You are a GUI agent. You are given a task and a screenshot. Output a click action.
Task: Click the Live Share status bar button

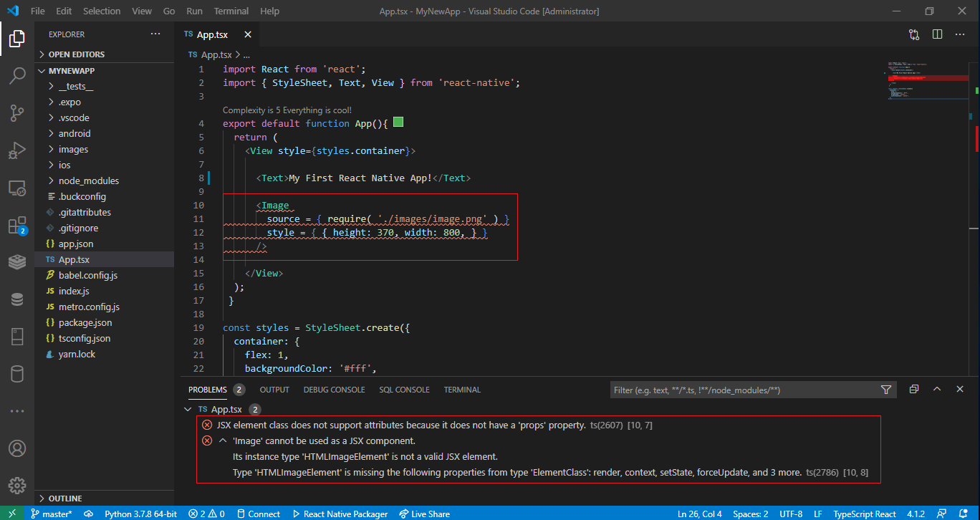click(425, 514)
